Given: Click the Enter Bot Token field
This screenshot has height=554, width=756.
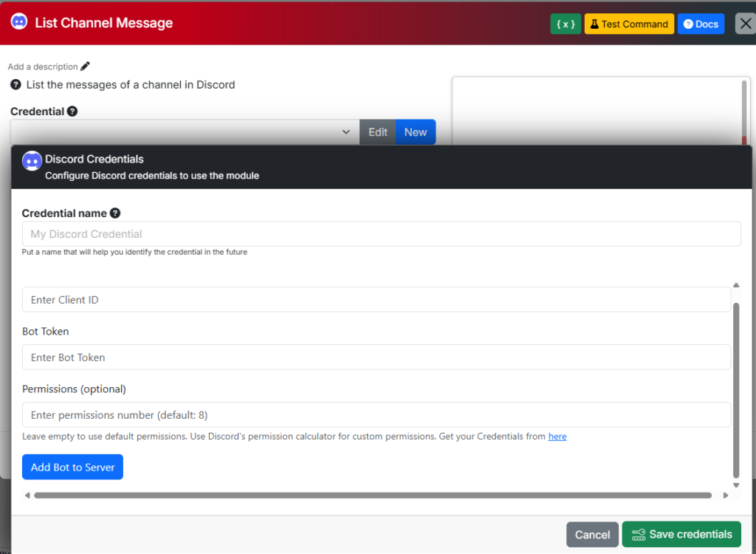Looking at the screenshot, I should tap(377, 358).
